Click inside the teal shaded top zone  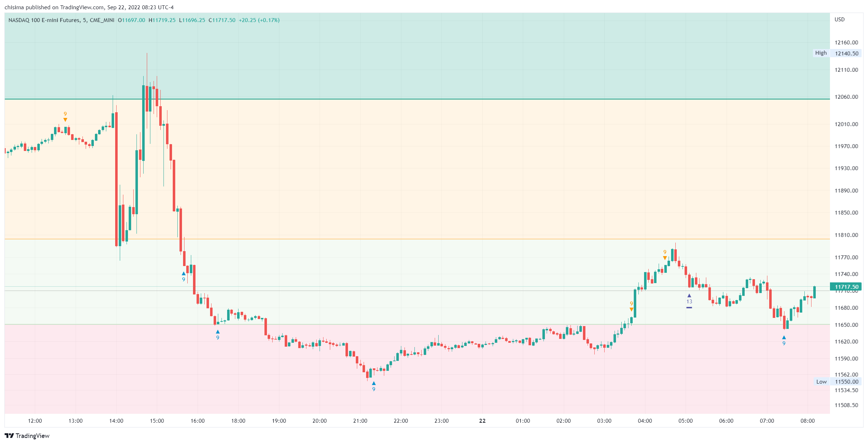pyautogui.click(x=427, y=57)
